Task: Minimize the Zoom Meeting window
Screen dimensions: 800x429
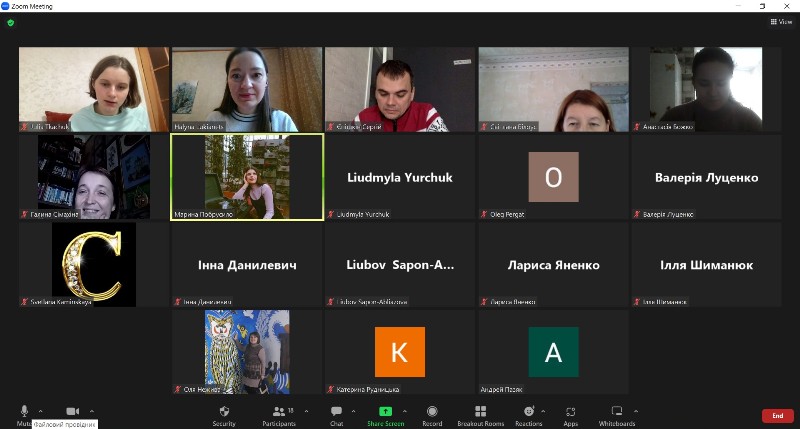Action: (x=739, y=6)
